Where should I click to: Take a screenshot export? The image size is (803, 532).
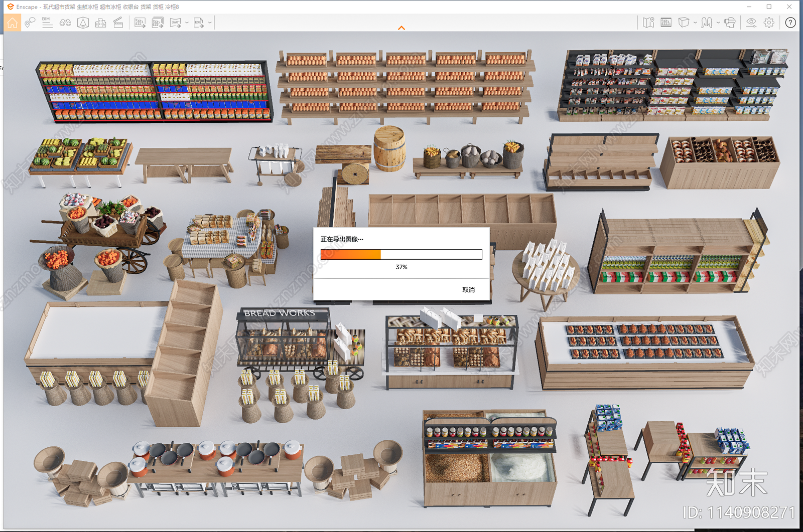(140, 23)
